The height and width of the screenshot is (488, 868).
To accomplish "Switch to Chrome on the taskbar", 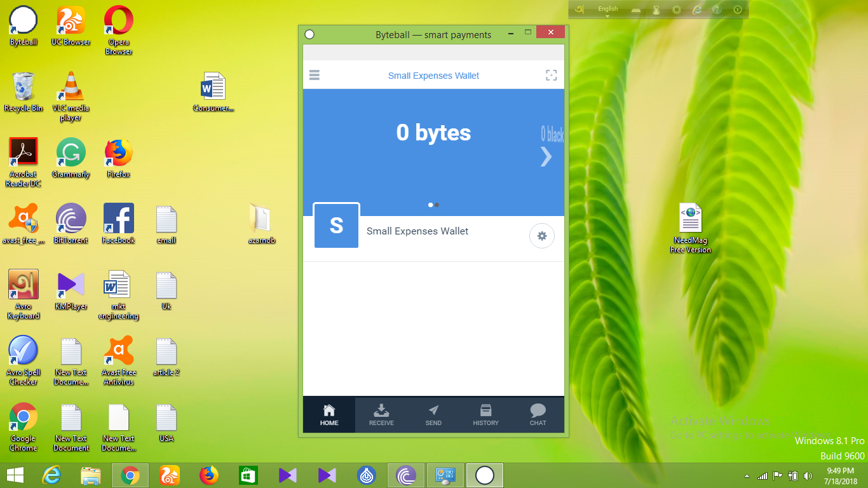I will pos(130,475).
